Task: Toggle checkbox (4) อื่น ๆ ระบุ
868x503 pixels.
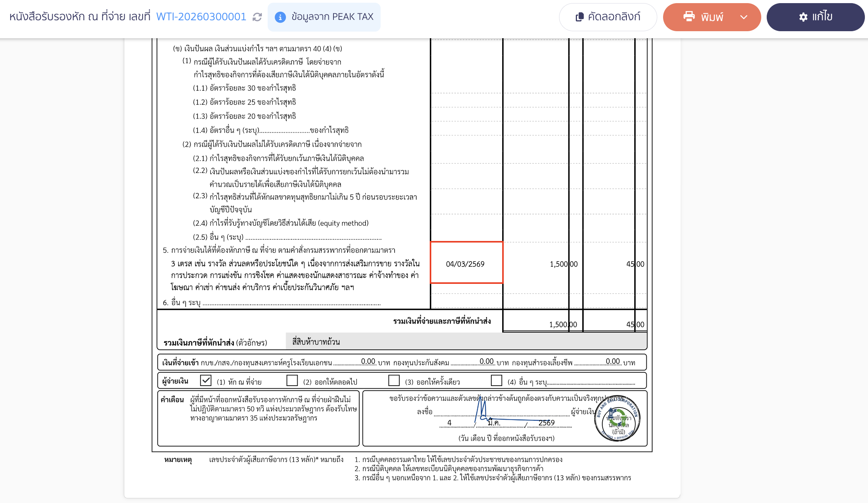Action: 496,380
